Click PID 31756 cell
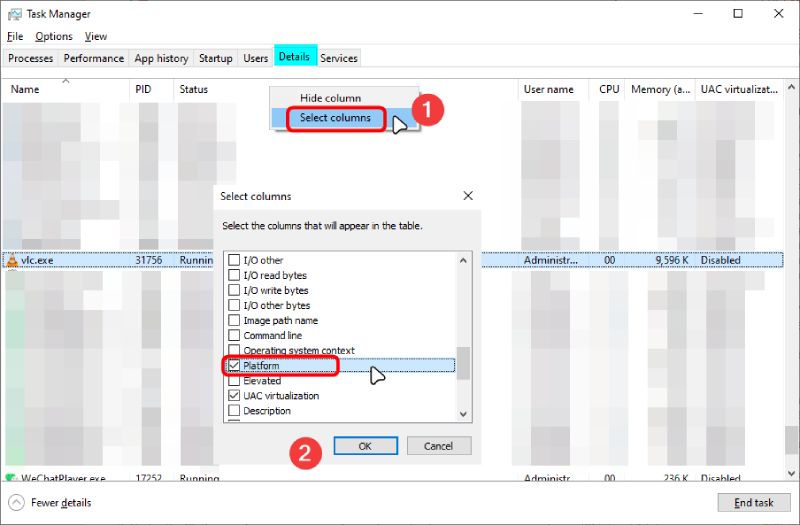Image resolution: width=800 pixels, height=525 pixels. click(148, 260)
